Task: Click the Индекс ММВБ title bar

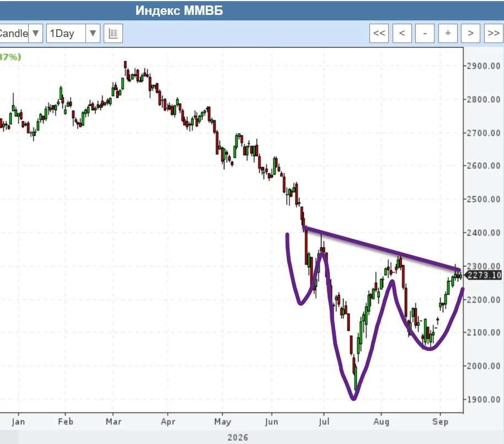Action: 252,10
